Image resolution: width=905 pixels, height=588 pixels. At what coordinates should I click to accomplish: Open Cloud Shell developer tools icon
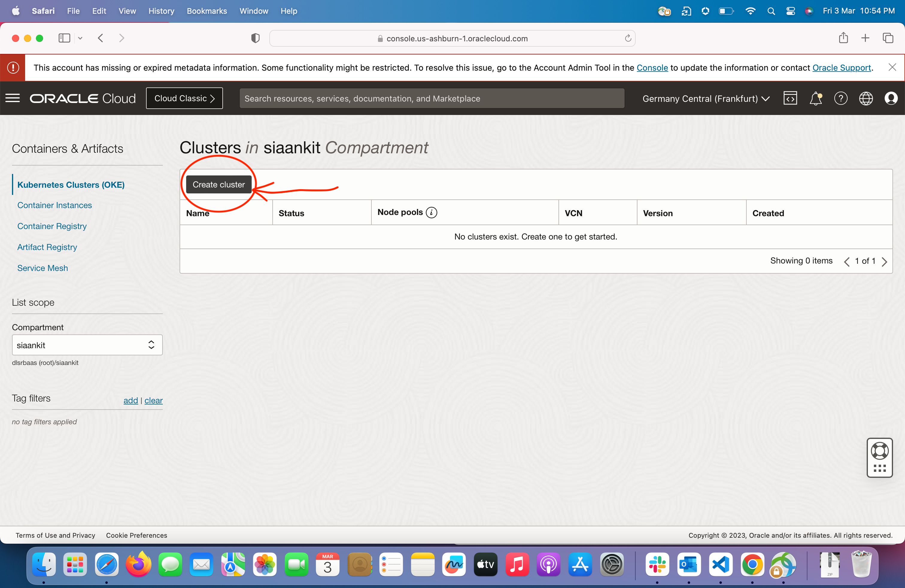point(790,98)
